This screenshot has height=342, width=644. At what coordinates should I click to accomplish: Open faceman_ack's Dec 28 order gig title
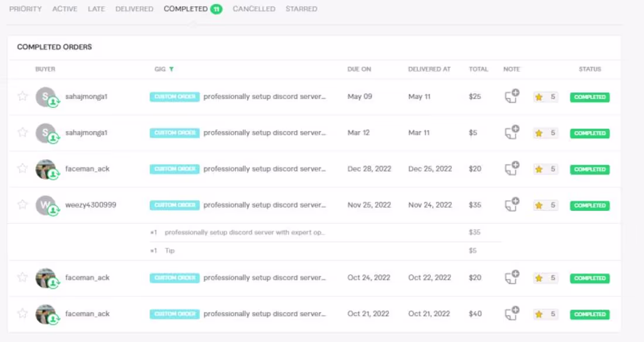[x=264, y=169]
